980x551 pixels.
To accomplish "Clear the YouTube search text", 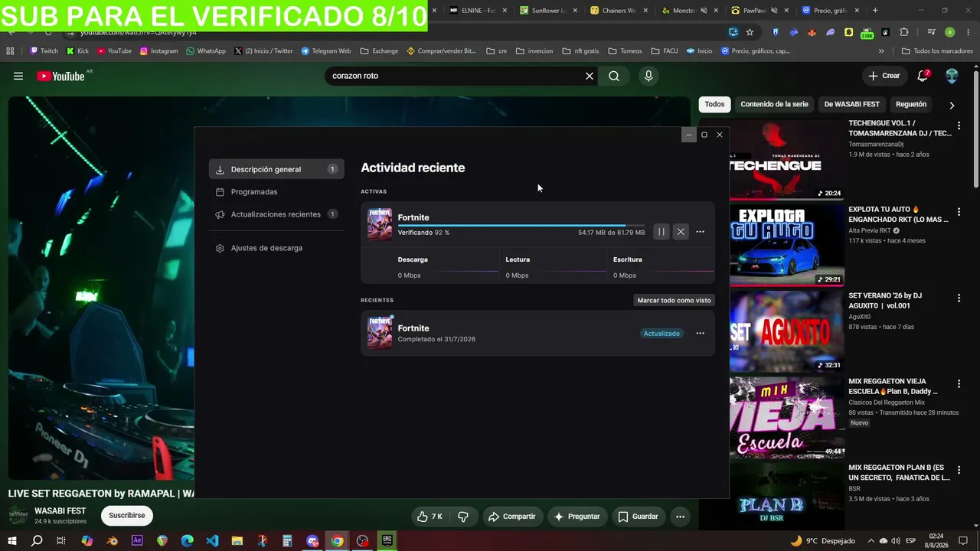I will pyautogui.click(x=590, y=76).
